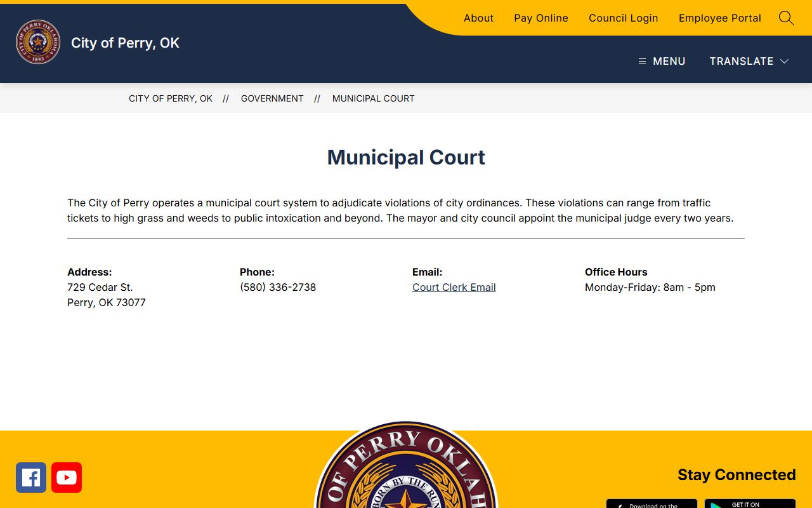
Task: Open the search magnifier icon
Action: [786, 18]
